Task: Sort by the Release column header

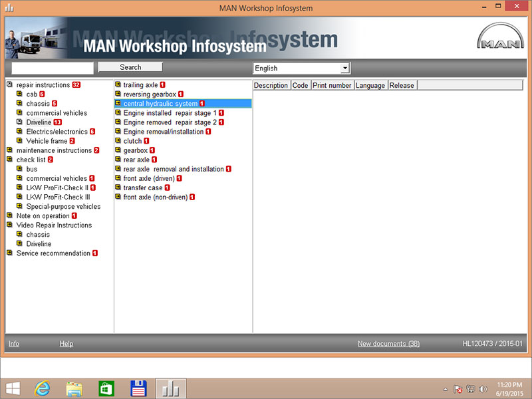Action: pos(402,86)
